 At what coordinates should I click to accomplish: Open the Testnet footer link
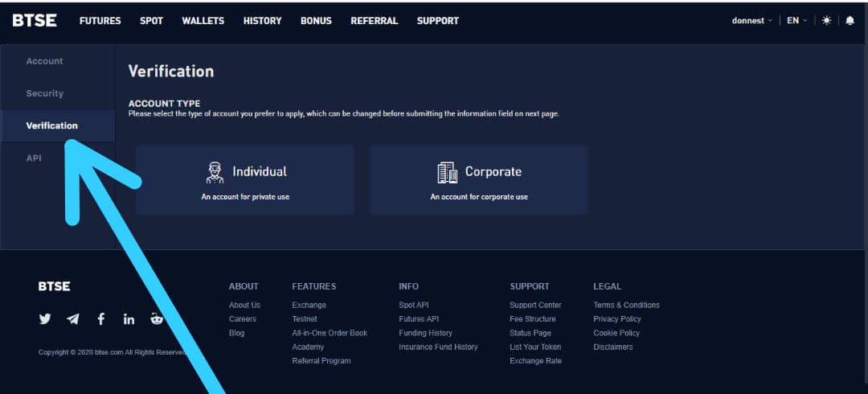pyautogui.click(x=305, y=318)
